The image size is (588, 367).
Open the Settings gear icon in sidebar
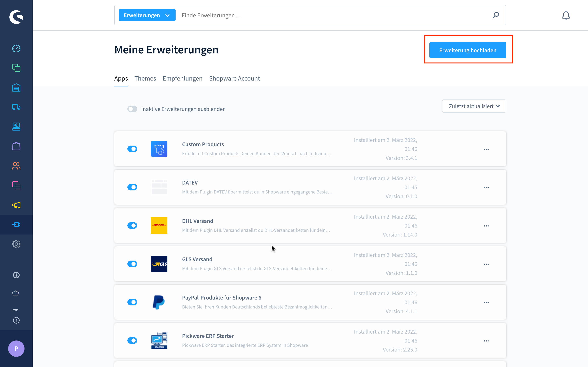[x=16, y=244]
